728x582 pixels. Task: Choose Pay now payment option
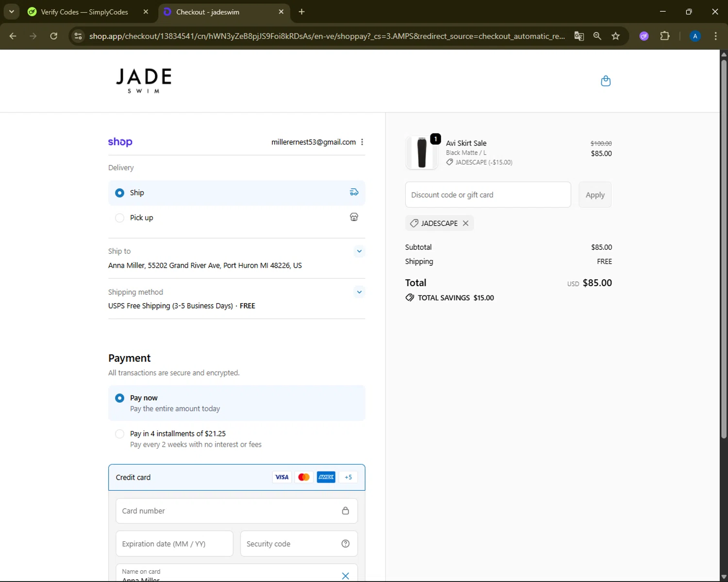(237, 403)
